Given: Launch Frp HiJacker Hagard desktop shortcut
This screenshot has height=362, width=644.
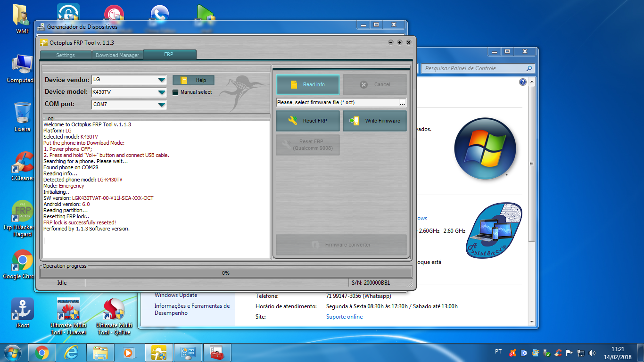Looking at the screenshot, I should tap(22, 218).
